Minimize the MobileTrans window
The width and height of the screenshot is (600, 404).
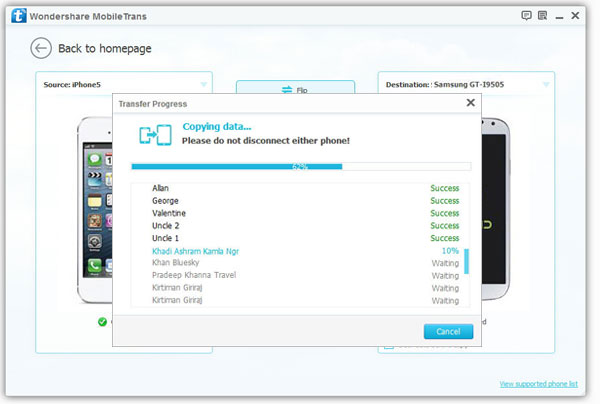(x=559, y=18)
